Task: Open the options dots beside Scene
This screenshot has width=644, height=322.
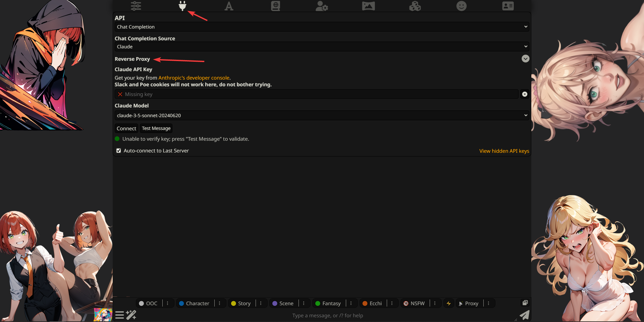Action: [x=304, y=303]
